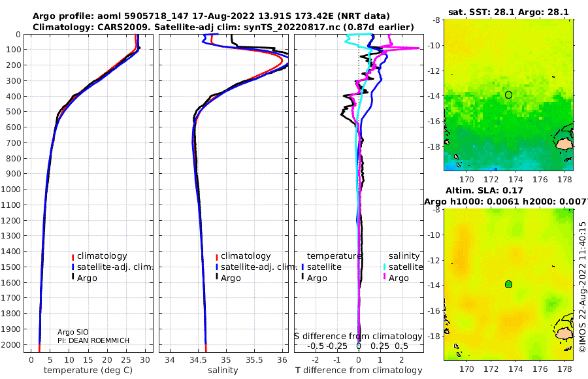Screen dimensions: 588x379
Task: Click the IMOS copyright timestamp text
Action: (582, 287)
